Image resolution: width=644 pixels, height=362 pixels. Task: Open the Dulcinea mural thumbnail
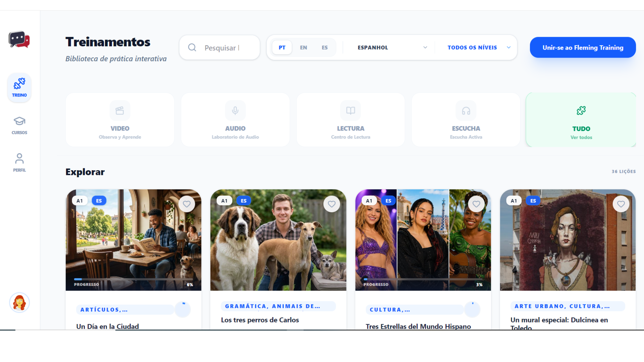pyautogui.click(x=568, y=240)
